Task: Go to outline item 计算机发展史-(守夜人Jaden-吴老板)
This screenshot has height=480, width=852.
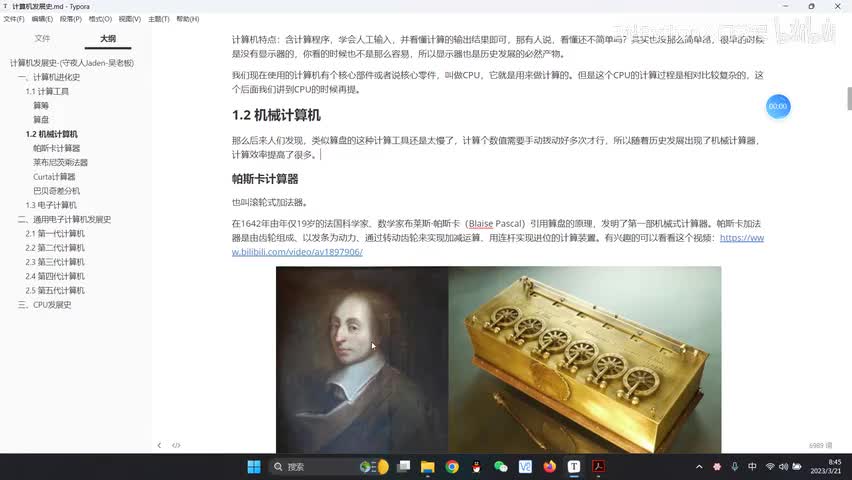Action: (x=72, y=63)
